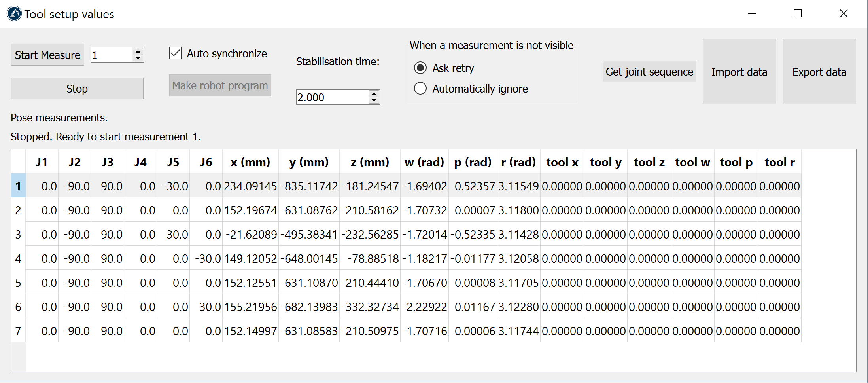
Task: Click Export data button
Action: (819, 72)
